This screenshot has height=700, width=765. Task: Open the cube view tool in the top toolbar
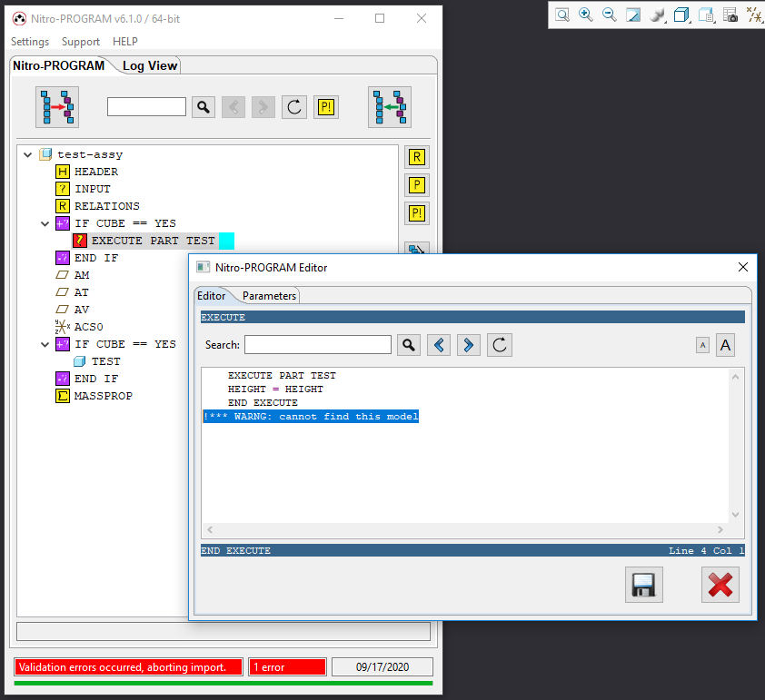681,15
